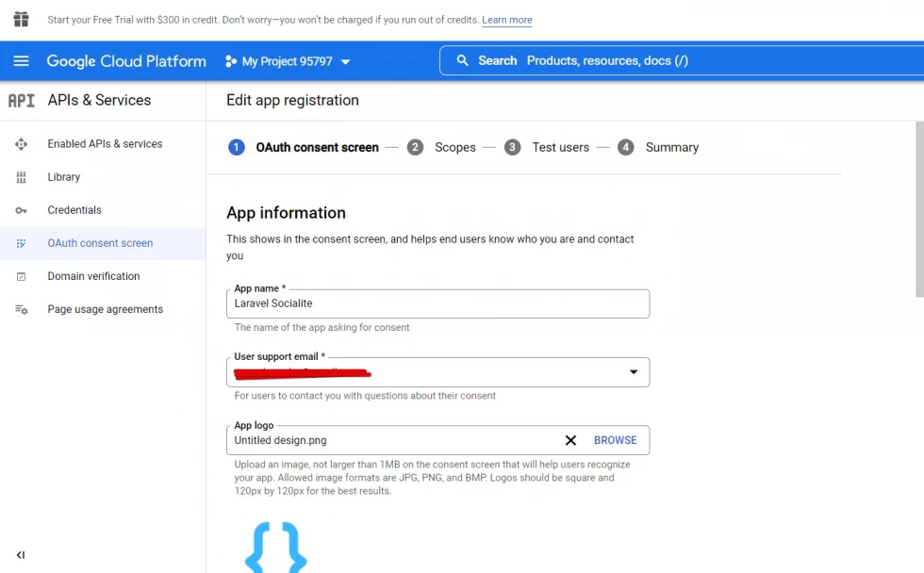Click the search products and resources box
Screen dimensions: 924x573
pos(679,60)
